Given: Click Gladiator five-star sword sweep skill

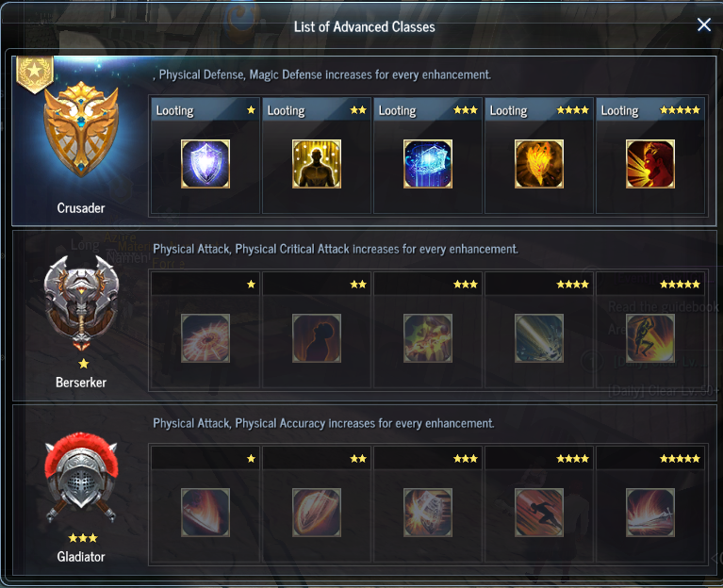Looking at the screenshot, I should (650, 513).
